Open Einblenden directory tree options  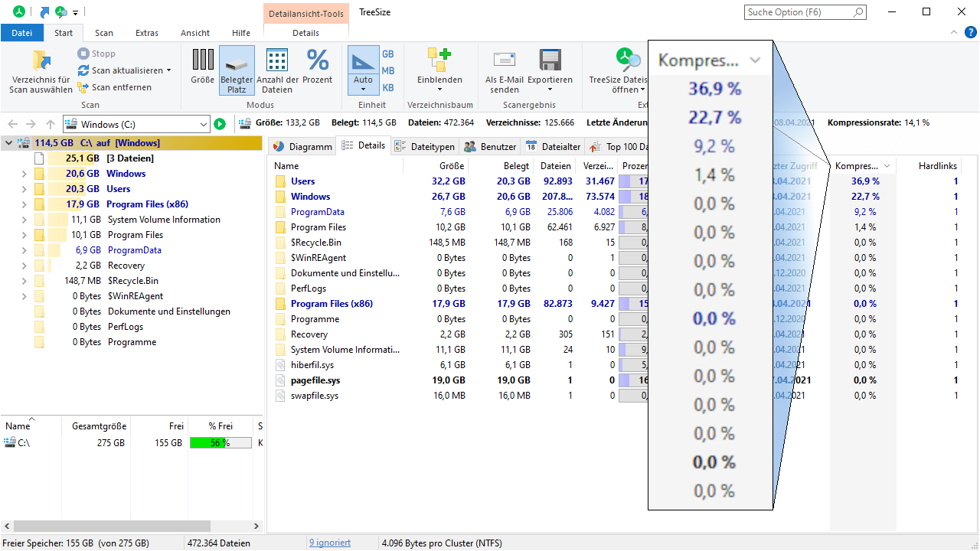pyautogui.click(x=439, y=70)
